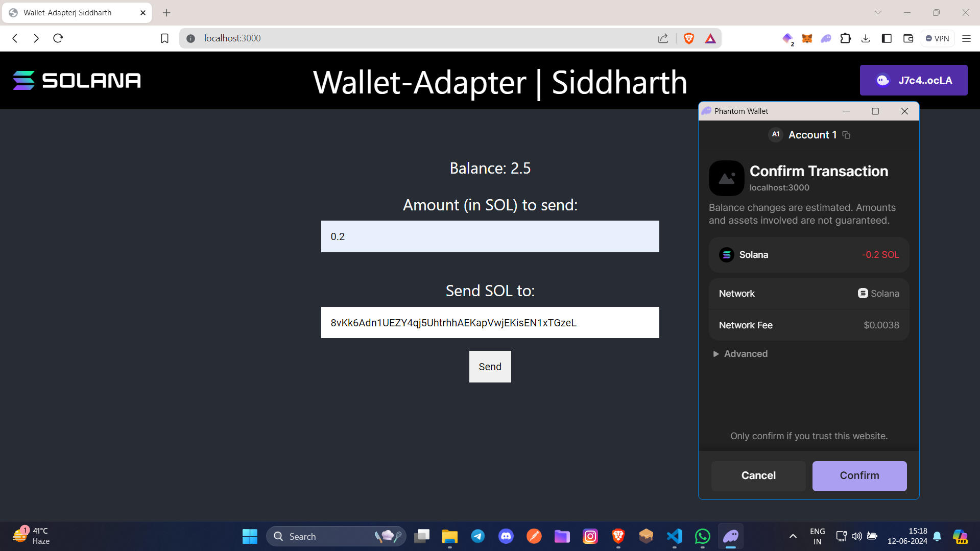Viewport: 980px width, 551px height.
Task: Open Task View on taskbar
Action: (x=422, y=536)
